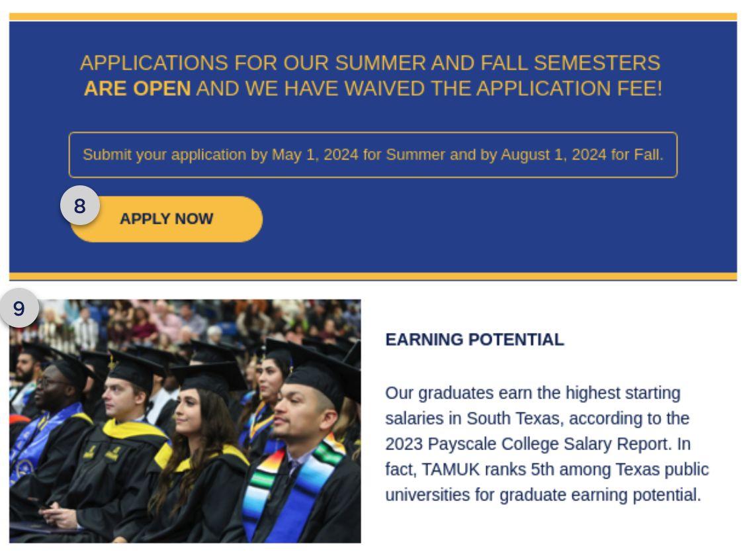Click the EARNING POTENTIAL heading
The height and width of the screenshot is (560, 749).
click(x=474, y=340)
